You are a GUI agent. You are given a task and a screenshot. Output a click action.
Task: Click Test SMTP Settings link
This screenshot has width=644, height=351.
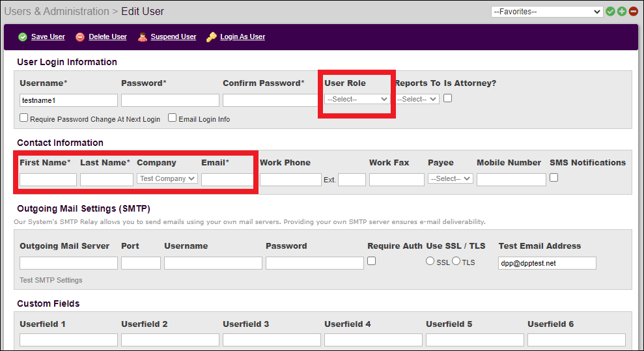[51, 280]
